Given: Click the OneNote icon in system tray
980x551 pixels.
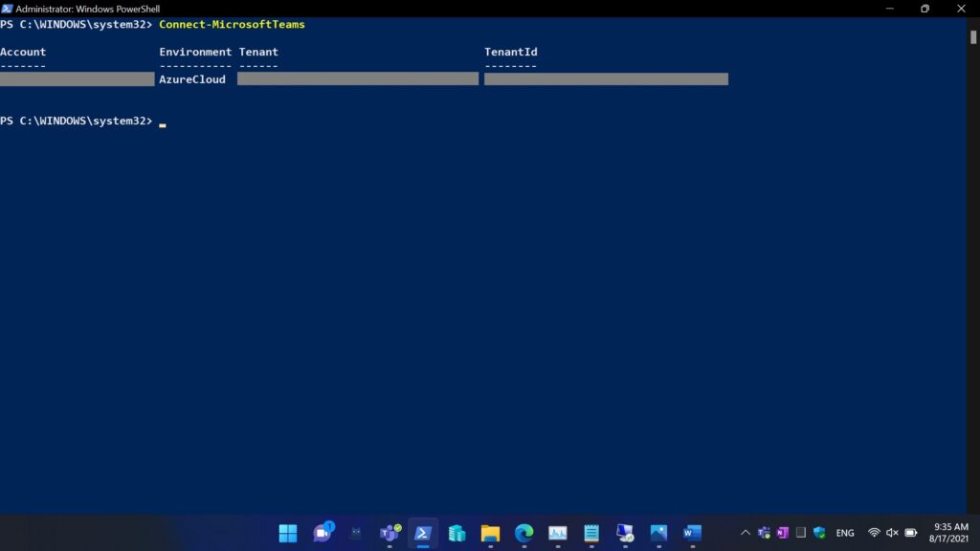Looking at the screenshot, I should point(783,533).
